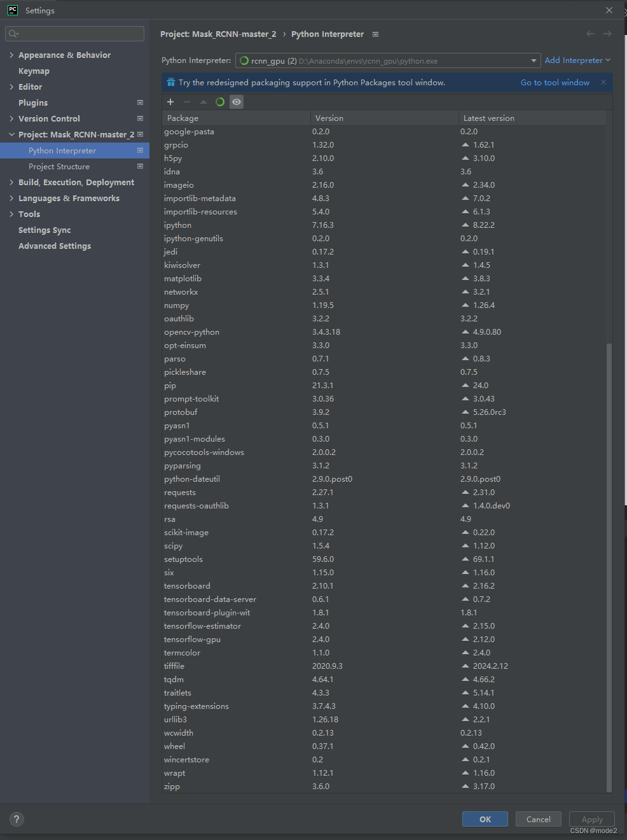Click the upgrade arrow beside numpy 1.26.4

click(x=465, y=305)
